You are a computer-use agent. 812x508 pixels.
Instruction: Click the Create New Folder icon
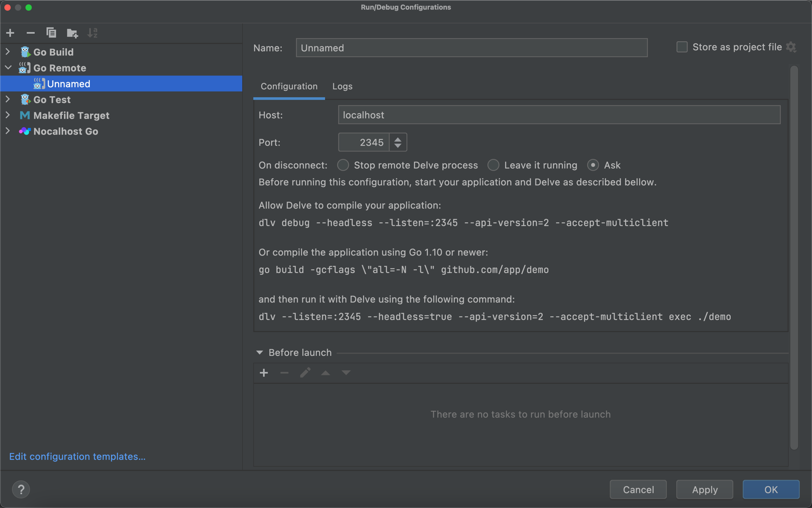tap(72, 33)
